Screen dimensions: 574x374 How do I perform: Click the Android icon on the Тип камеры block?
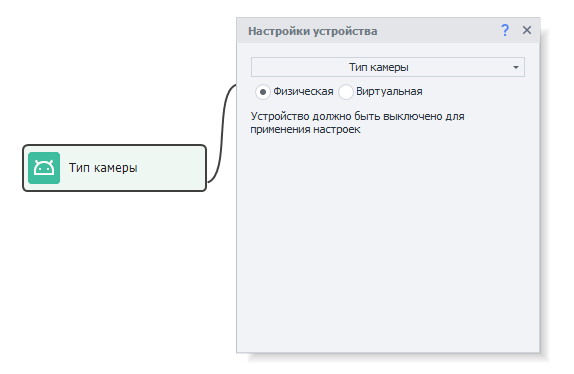(44, 168)
